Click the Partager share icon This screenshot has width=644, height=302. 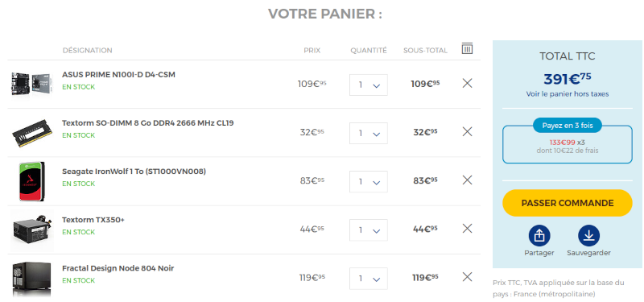pos(539,236)
